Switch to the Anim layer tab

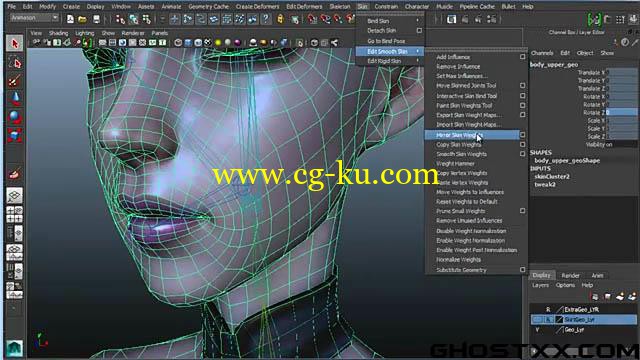(597, 276)
